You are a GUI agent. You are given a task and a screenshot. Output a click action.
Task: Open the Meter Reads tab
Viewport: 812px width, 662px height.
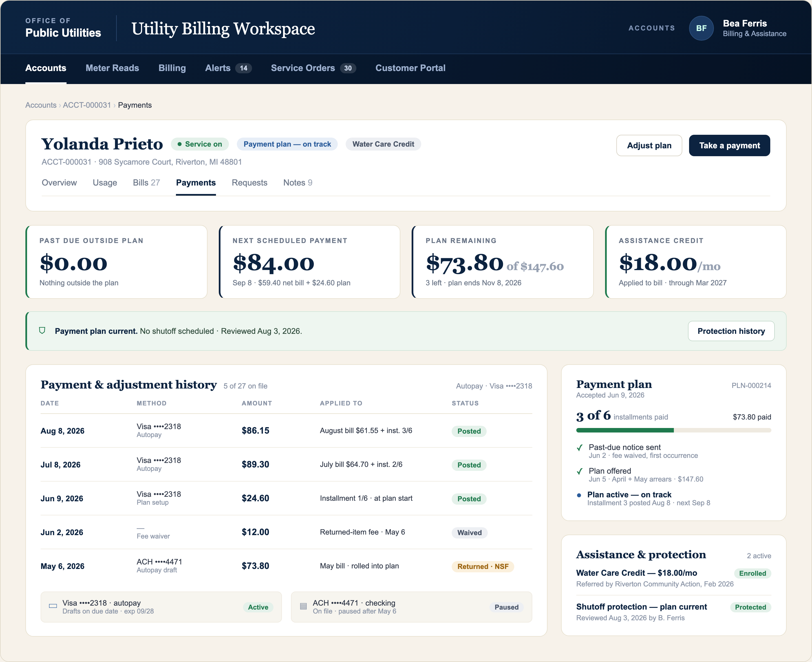click(x=112, y=68)
